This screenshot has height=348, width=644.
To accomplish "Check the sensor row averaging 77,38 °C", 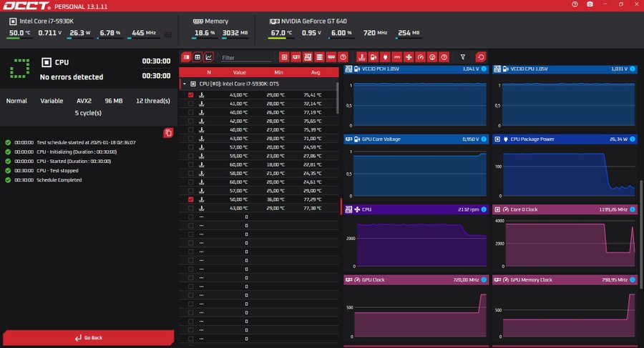I will pos(190,208).
